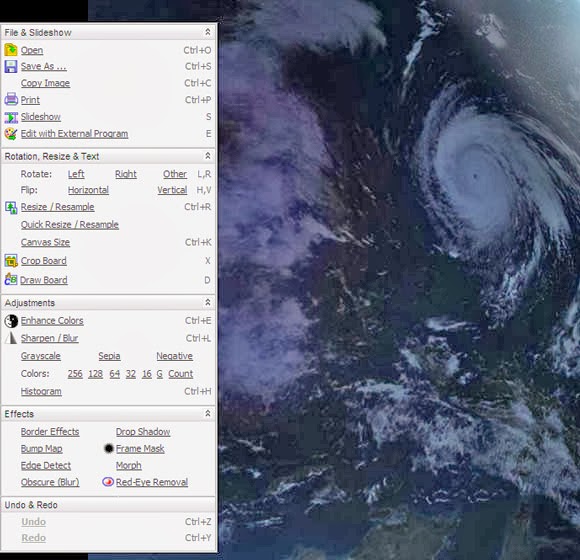Rotate the image Right
This screenshot has height=560, width=580.
(x=126, y=174)
